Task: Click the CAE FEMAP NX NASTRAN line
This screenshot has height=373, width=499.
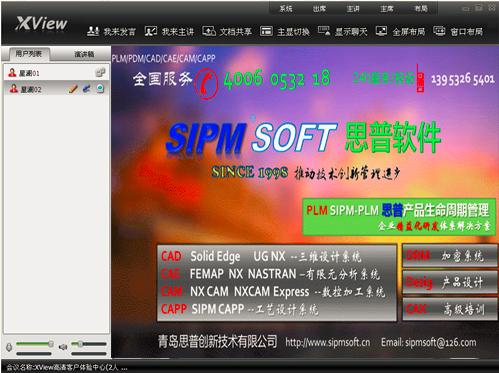Action: [270, 274]
